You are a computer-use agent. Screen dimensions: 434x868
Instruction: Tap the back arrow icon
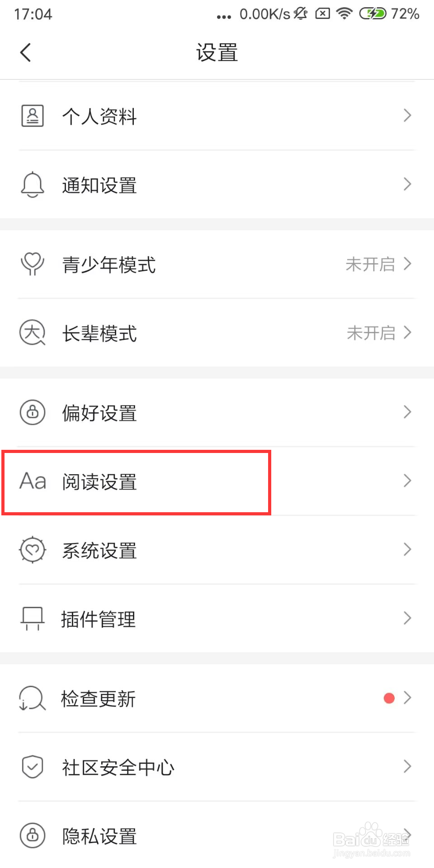(x=26, y=52)
